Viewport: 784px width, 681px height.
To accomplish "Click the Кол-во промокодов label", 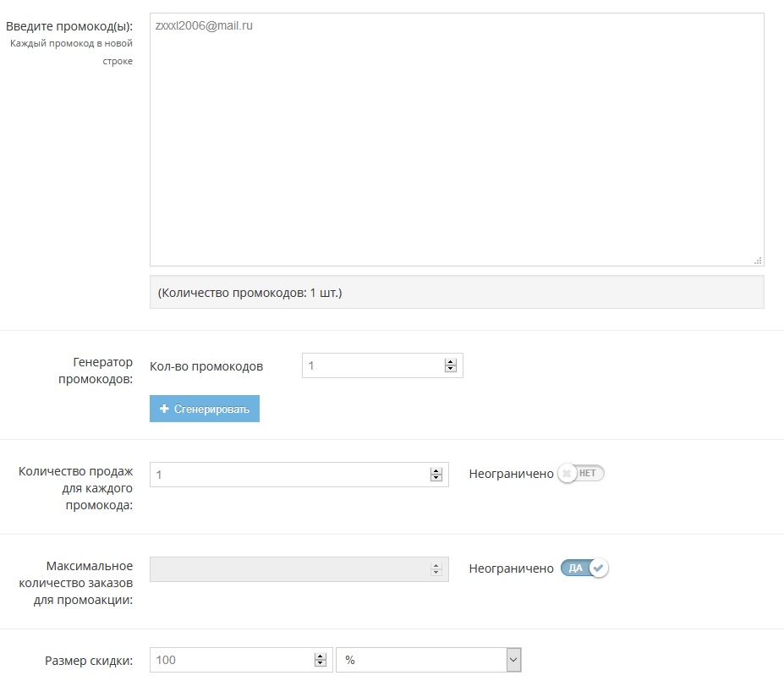I will 206,366.
